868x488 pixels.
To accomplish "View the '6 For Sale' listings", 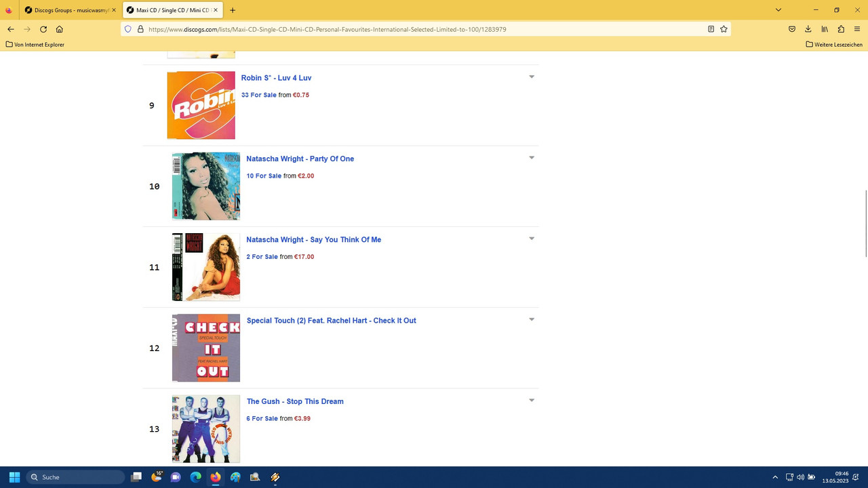I will point(262,419).
